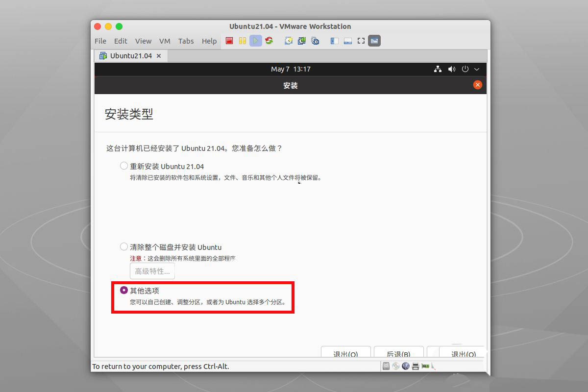The height and width of the screenshot is (392, 588).
Task: Expand the Ubuntu system menu arrow
Action: 477,69
